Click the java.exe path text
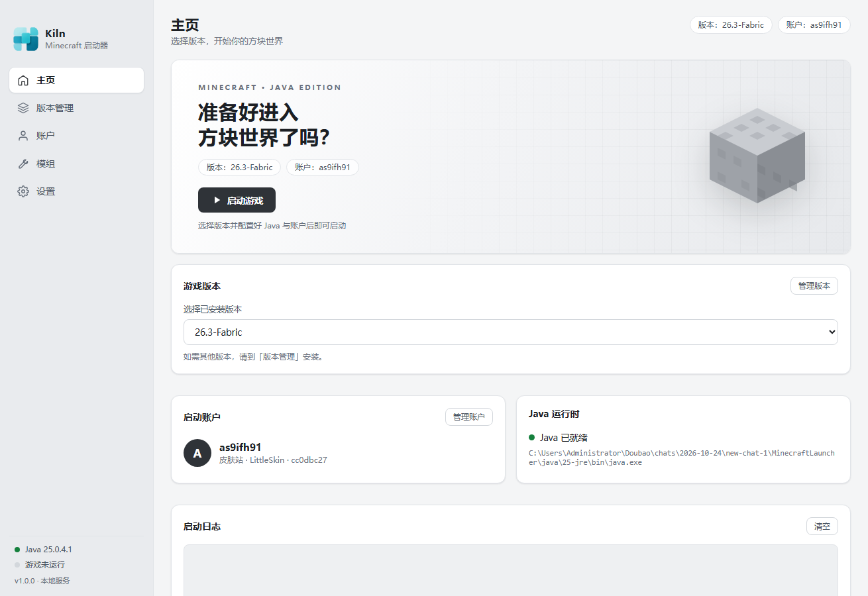The width and height of the screenshot is (868, 596). tap(681, 458)
